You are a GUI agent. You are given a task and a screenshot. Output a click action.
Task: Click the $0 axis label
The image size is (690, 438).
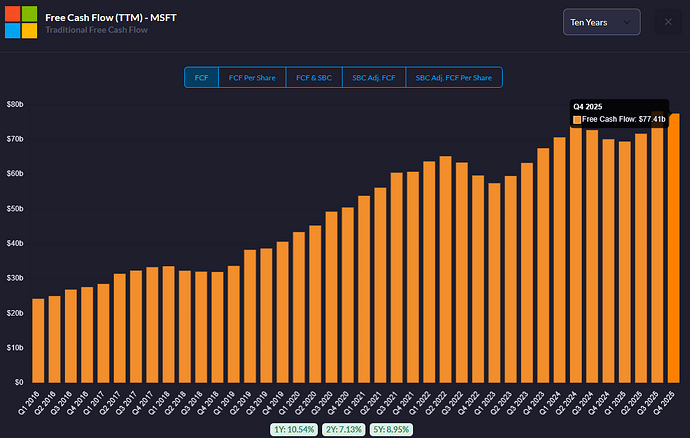(19, 383)
